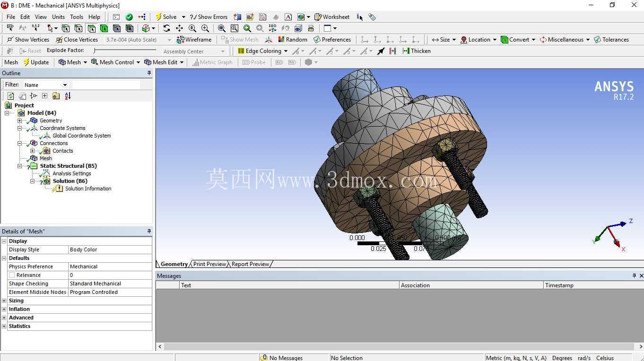The height and width of the screenshot is (361, 644).
Task: Select the Vertex selection filter
Action: 66,28
